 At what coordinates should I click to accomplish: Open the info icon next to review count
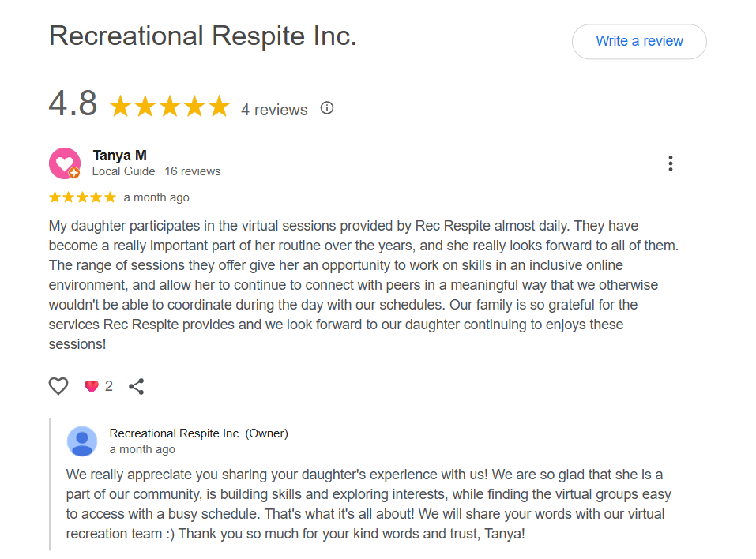326,108
